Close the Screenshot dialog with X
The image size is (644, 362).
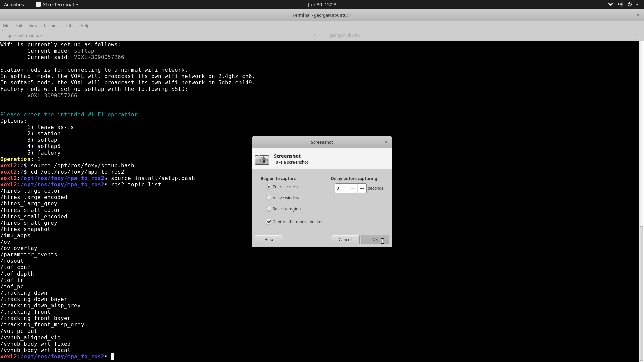point(386,142)
